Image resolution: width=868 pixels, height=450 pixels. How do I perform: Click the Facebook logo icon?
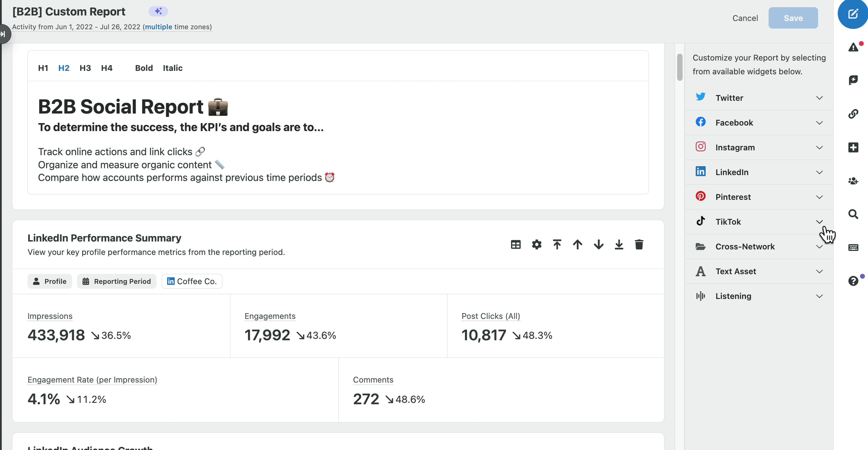(x=701, y=122)
